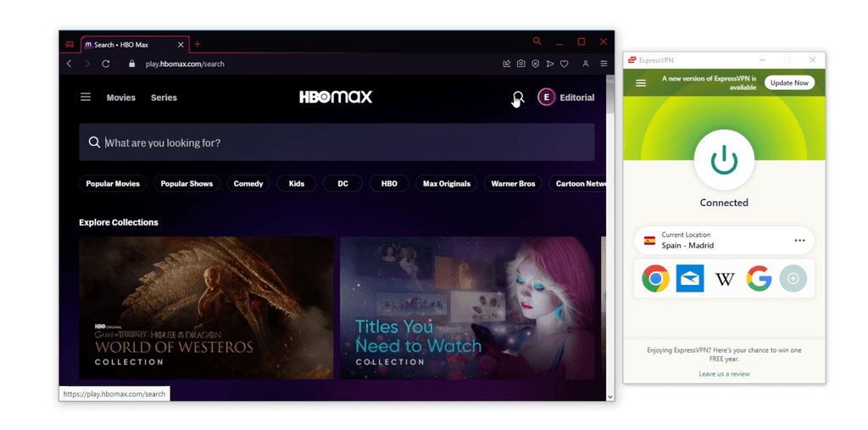
Task: Take a snapshot with the camera icon
Action: click(521, 64)
